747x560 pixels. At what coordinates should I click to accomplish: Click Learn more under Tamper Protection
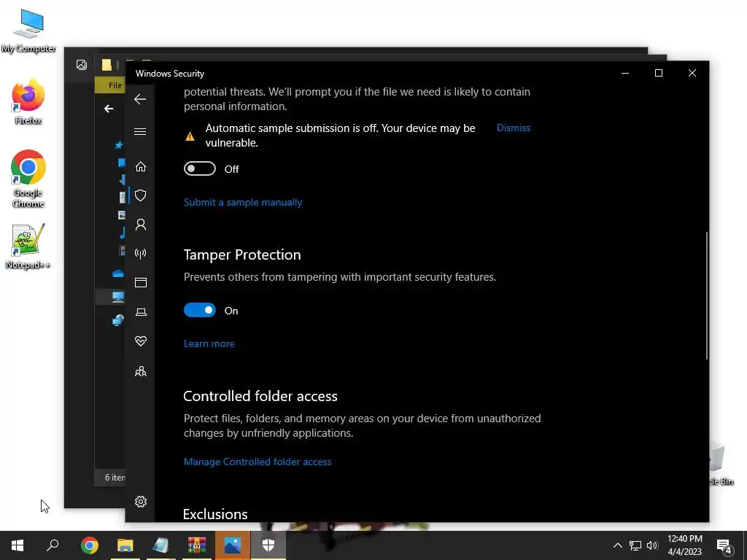[x=209, y=344]
